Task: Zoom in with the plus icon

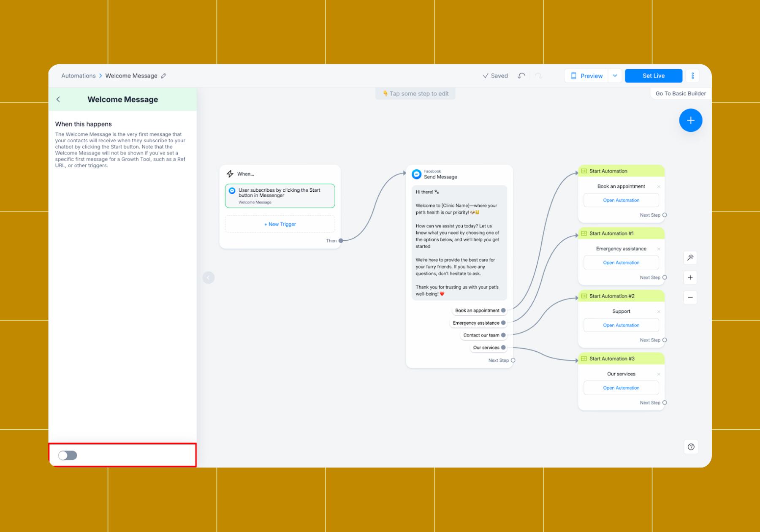Action: coord(690,277)
